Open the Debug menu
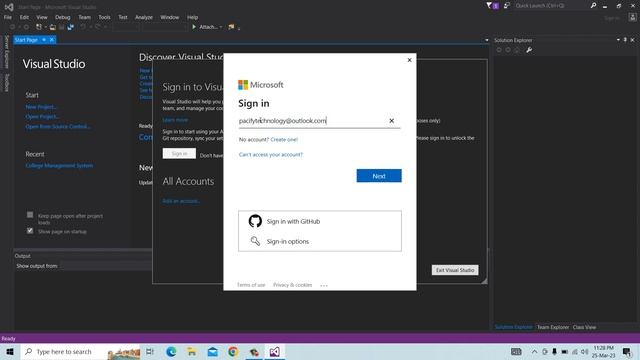The image size is (640, 360). point(62,17)
